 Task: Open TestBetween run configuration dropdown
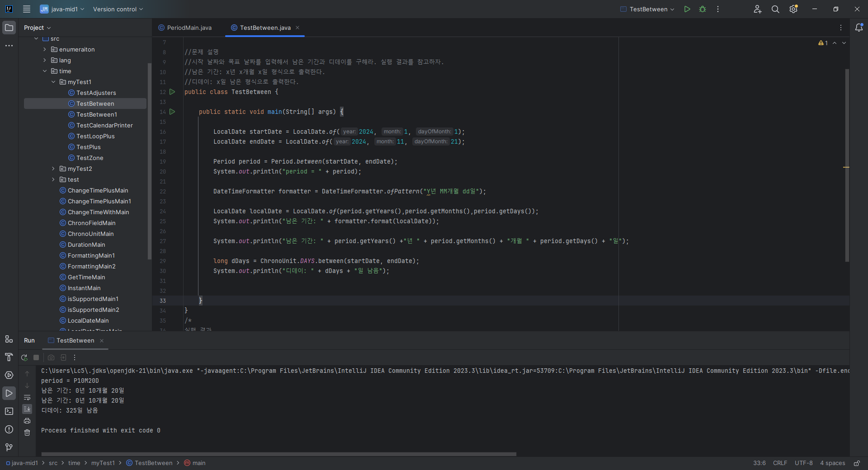pyautogui.click(x=647, y=9)
